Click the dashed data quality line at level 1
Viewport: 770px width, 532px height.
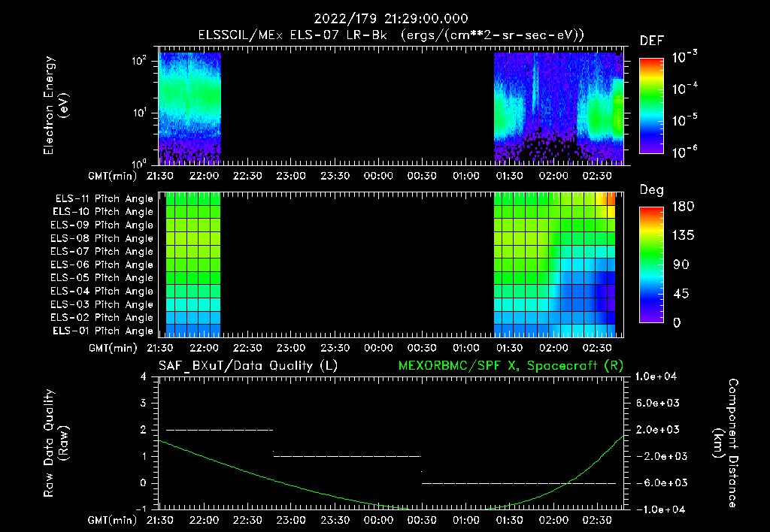click(347, 456)
